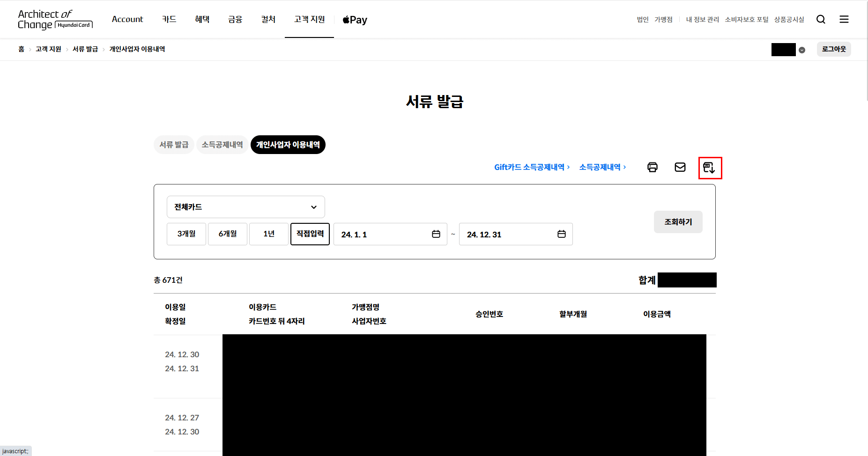The width and height of the screenshot is (868, 456).
Task: Select the 6개월 period option
Action: [x=227, y=234]
